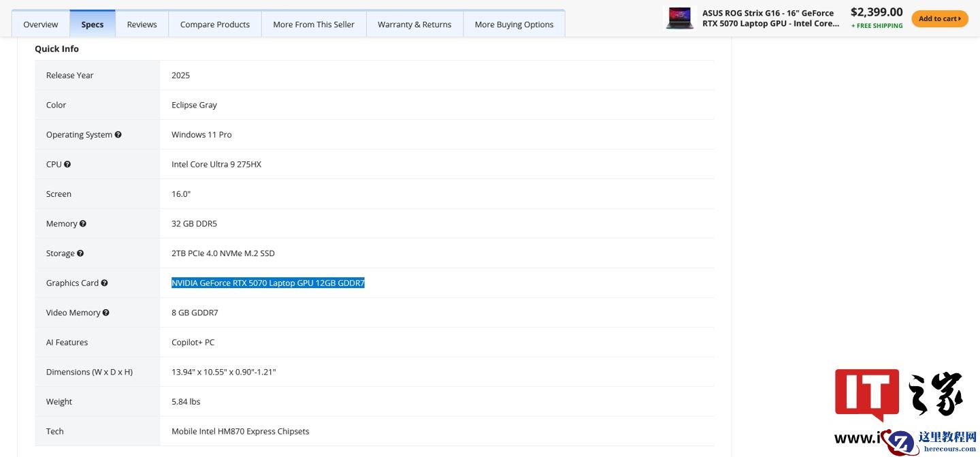
Task: Click the 8 GB GDDR7 value
Action: click(195, 313)
